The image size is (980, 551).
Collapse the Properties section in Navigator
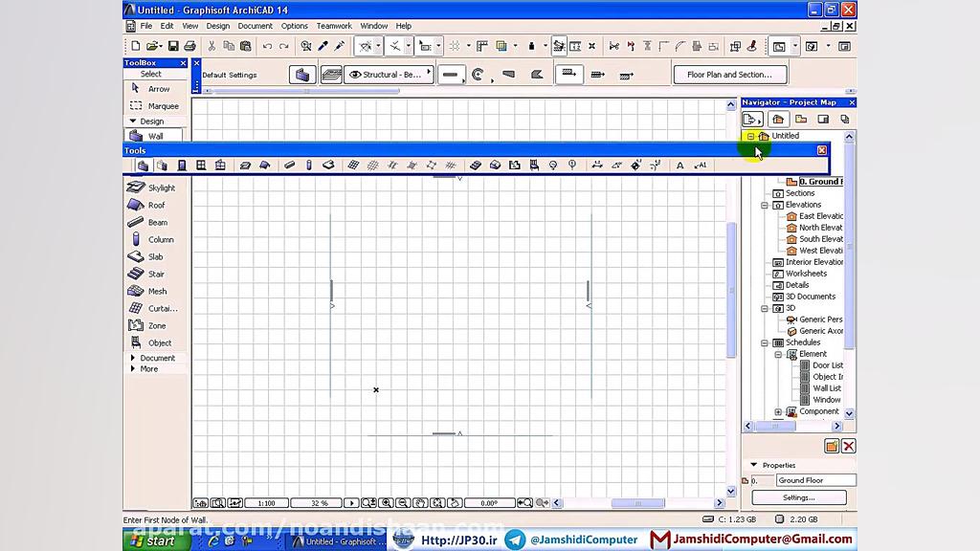(754, 466)
